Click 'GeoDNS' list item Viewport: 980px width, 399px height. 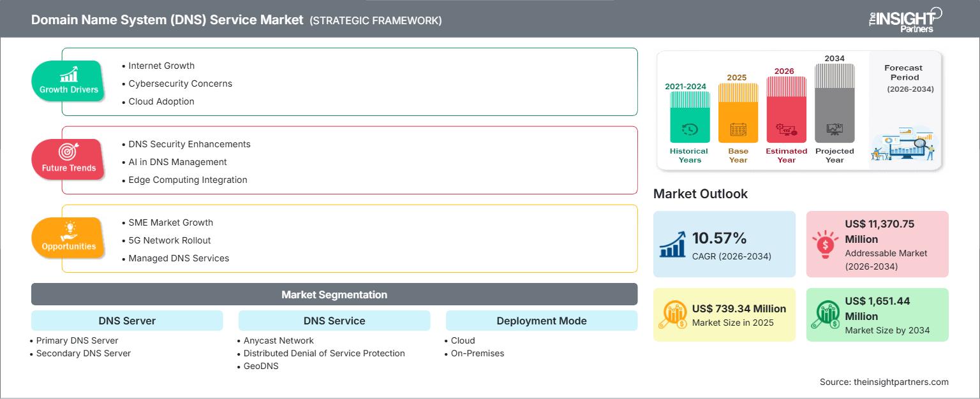(261, 366)
